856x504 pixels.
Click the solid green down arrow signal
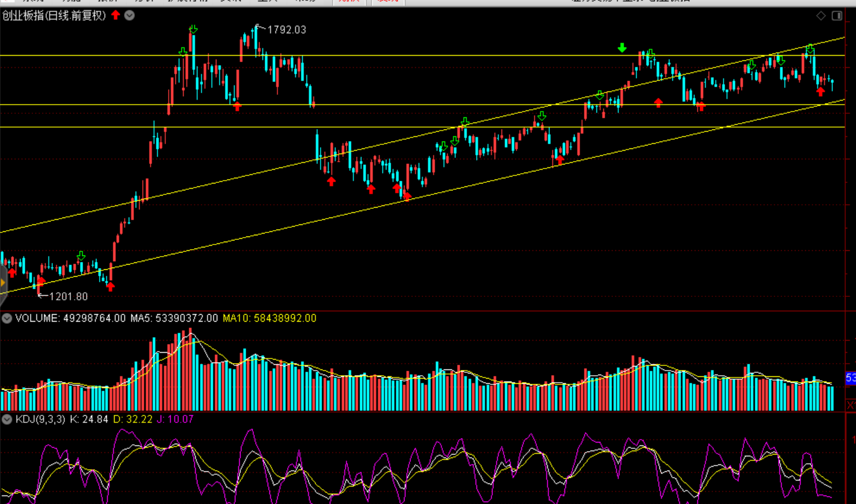point(622,48)
